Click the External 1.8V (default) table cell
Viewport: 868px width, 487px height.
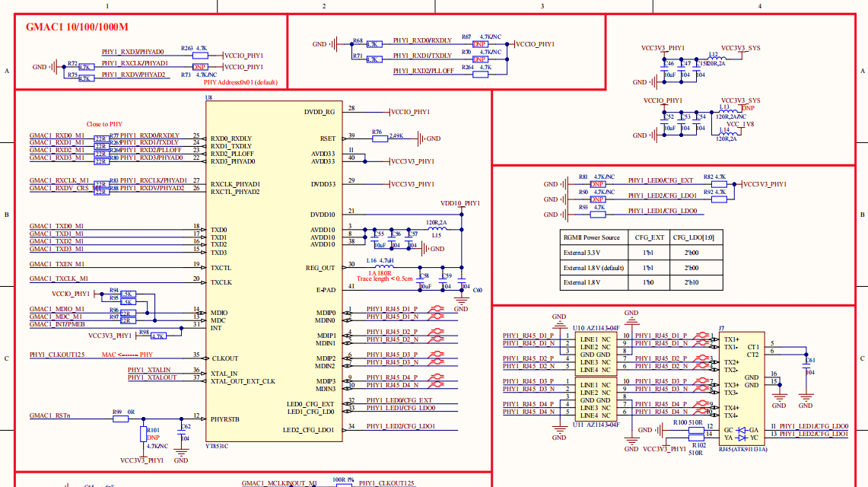(593, 268)
